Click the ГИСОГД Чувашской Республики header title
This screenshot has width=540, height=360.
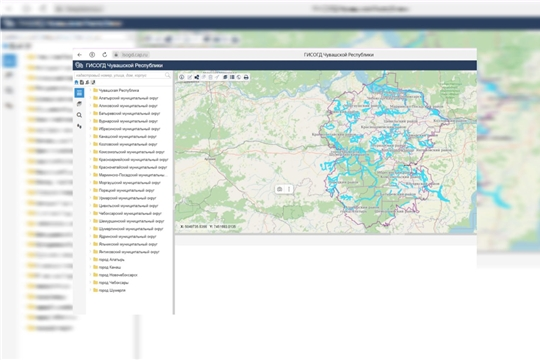tap(124, 65)
